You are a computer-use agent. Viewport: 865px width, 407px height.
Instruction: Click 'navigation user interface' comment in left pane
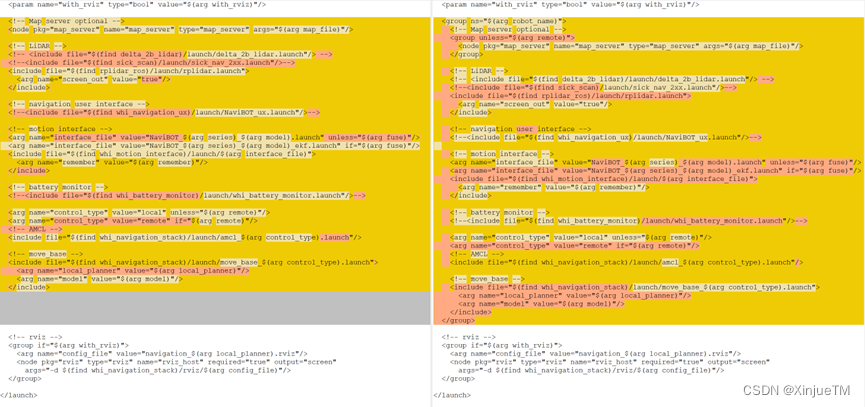coord(79,104)
